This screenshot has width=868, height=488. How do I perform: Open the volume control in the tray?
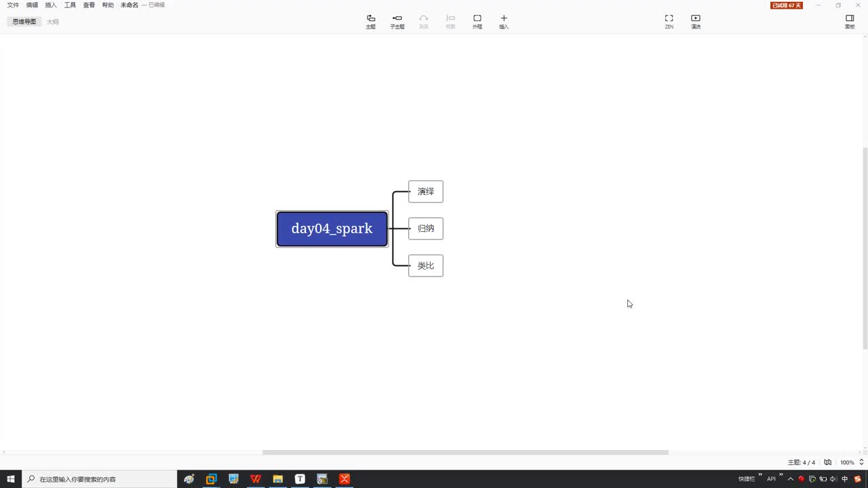[x=833, y=479]
